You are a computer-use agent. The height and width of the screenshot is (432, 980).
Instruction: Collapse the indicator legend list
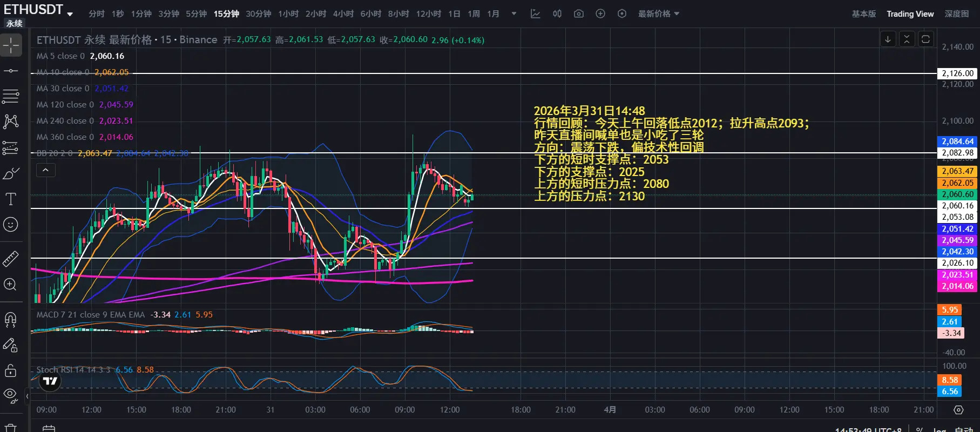click(46, 171)
